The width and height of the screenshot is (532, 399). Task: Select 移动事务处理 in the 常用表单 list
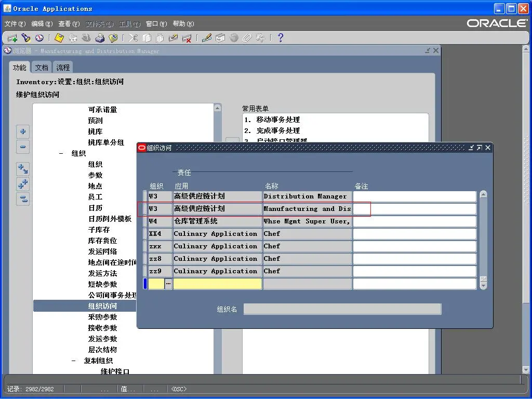click(278, 119)
